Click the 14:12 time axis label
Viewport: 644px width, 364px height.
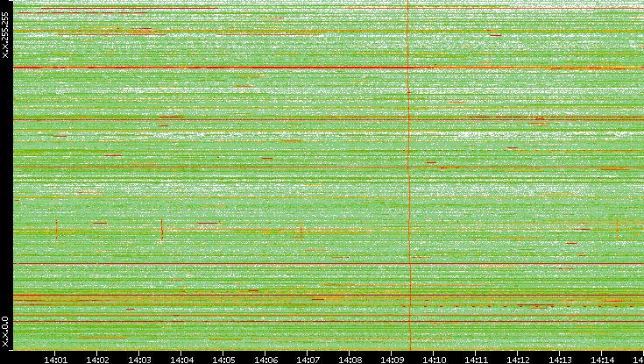(x=518, y=360)
